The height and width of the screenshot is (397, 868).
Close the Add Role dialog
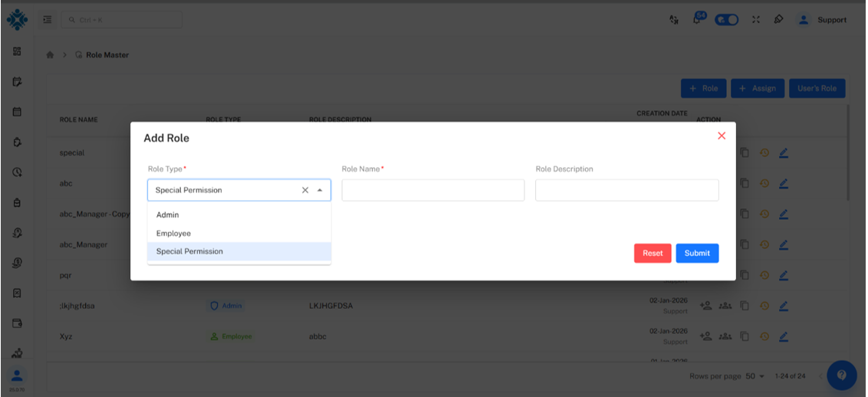(721, 136)
